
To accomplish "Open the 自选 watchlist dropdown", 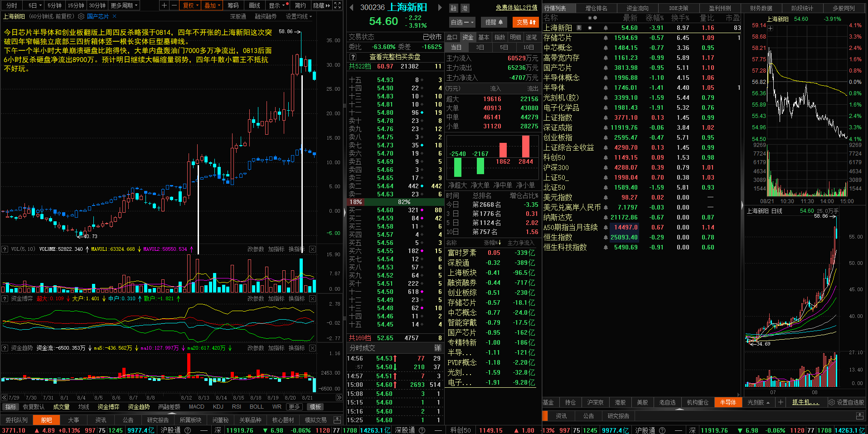I will click(461, 22).
